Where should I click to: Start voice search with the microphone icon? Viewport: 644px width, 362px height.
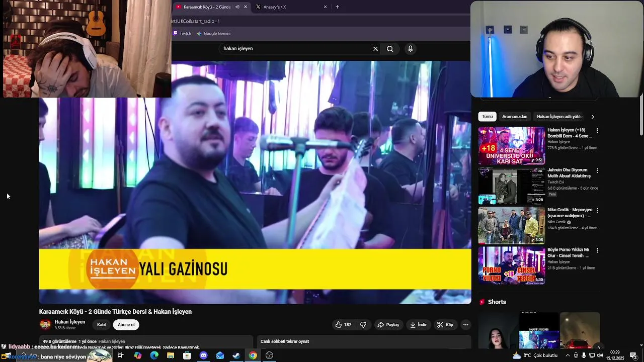pyautogui.click(x=411, y=49)
